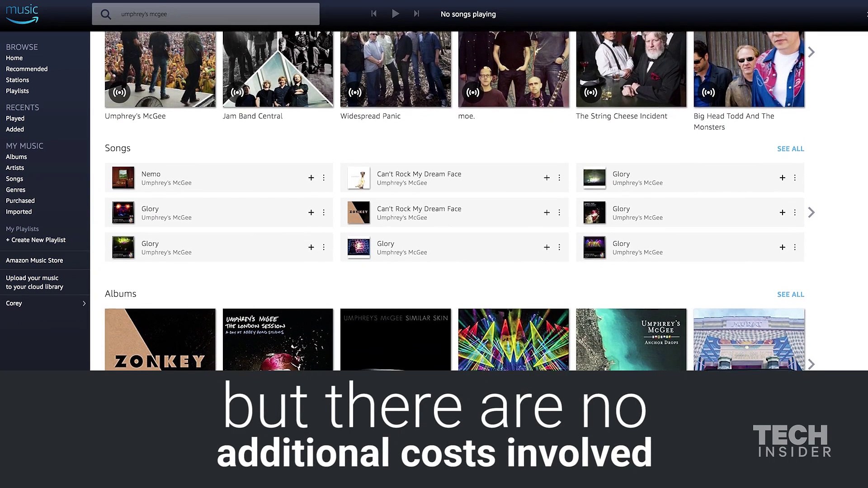Open Playlists in the sidebar

(x=17, y=91)
